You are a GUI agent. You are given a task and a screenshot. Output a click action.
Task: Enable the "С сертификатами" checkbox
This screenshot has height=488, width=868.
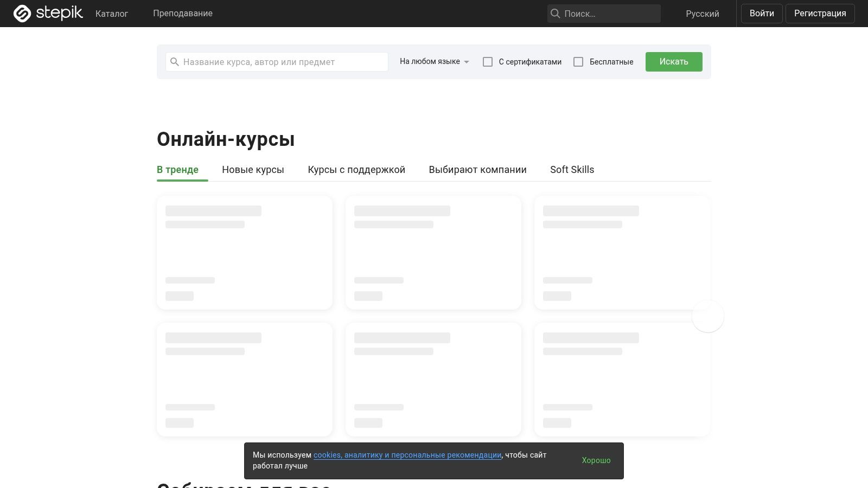point(488,62)
